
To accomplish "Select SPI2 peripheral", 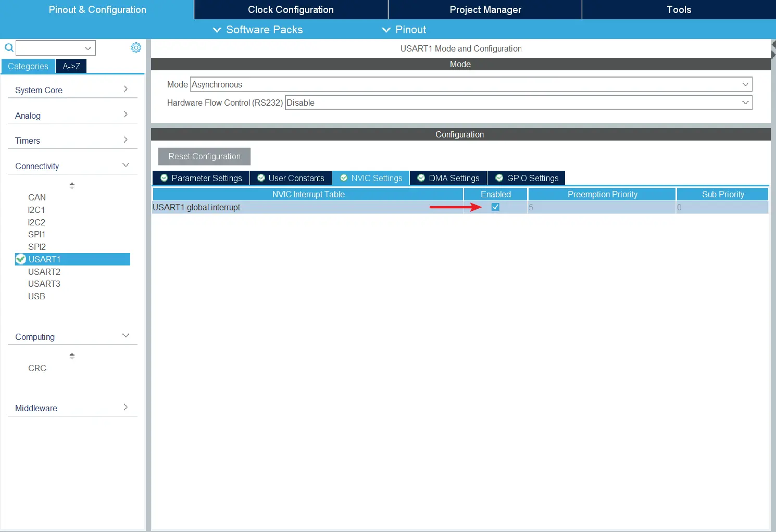I will pyautogui.click(x=37, y=247).
